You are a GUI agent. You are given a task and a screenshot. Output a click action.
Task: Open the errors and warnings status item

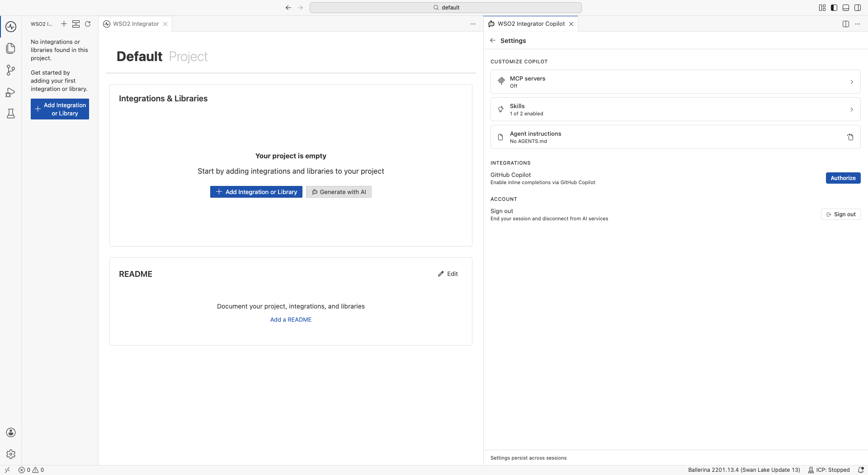(31, 470)
